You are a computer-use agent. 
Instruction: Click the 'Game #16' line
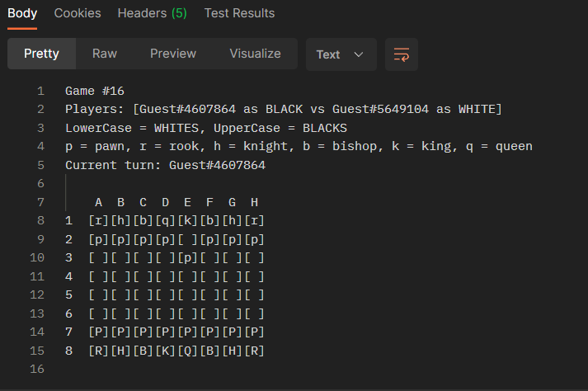(x=95, y=91)
